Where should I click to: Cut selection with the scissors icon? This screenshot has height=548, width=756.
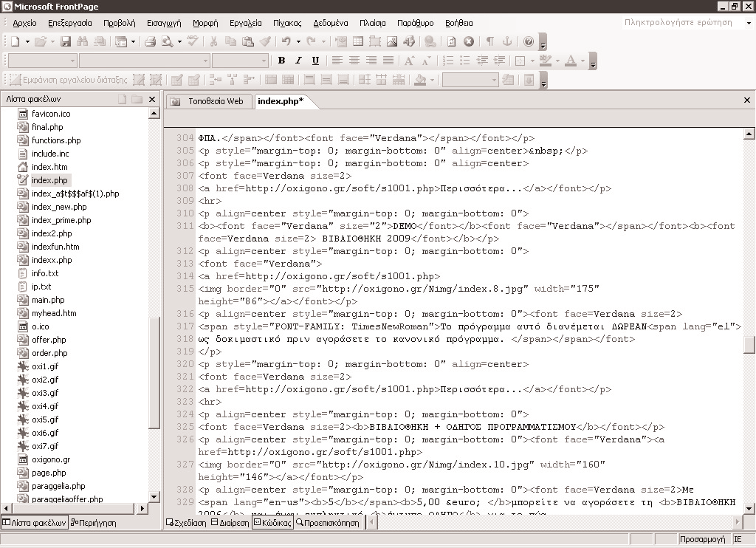[213, 42]
